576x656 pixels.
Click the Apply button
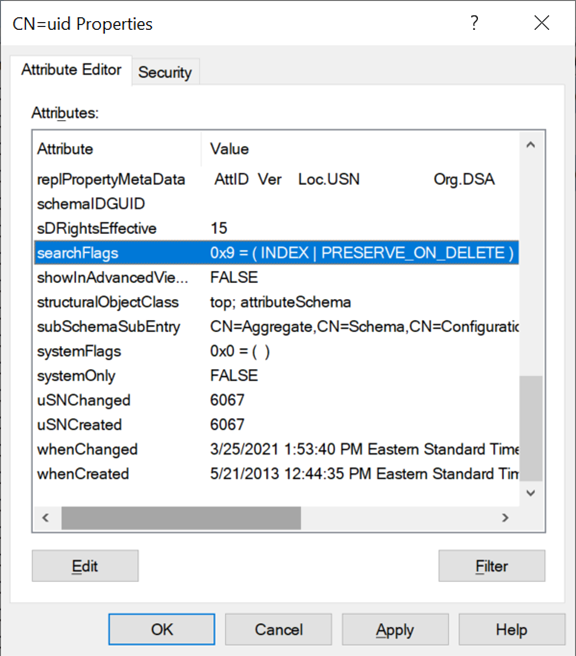[395, 629]
